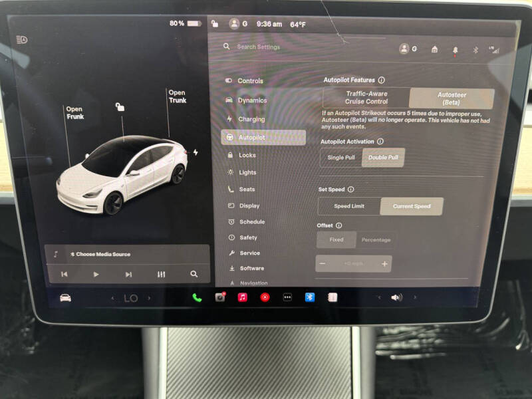Image resolution: width=532 pixels, height=399 pixels.
Task: Increase climate temperature with right chevron
Action: point(149,298)
